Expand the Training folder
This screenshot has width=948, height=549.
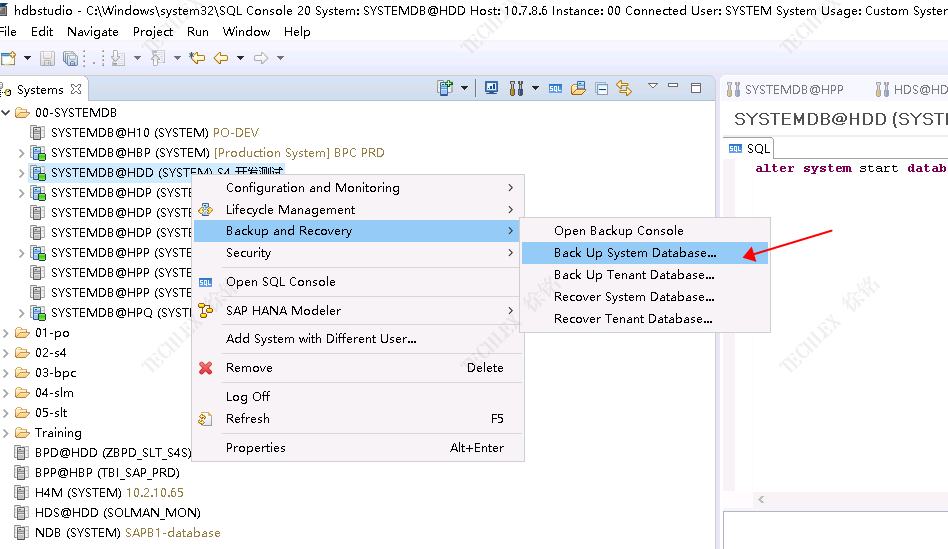[7, 433]
